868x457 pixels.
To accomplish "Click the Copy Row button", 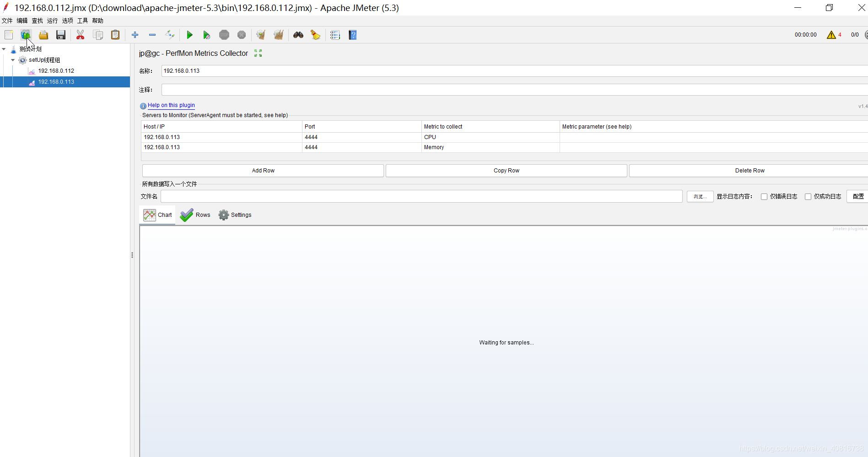I will (x=507, y=171).
